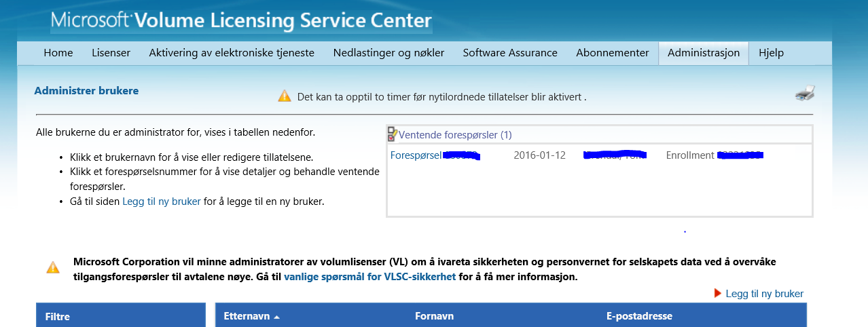
Task: Open Aktivering av elektroniske tjeneste menu
Action: click(x=232, y=53)
